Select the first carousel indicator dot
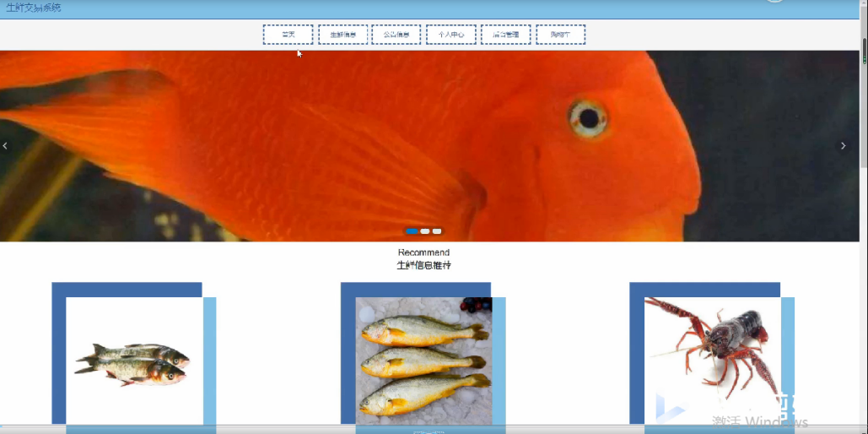The width and height of the screenshot is (868, 434). [412, 231]
